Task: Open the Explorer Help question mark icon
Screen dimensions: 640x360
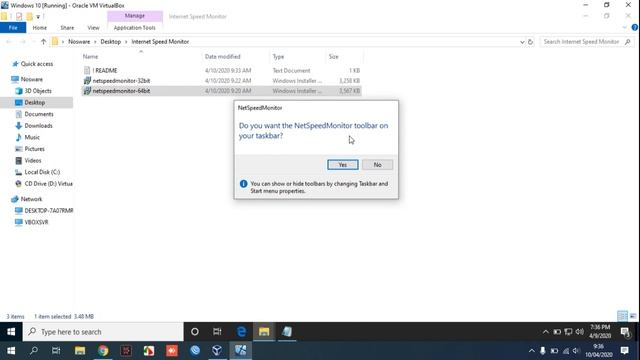Action: click(635, 27)
